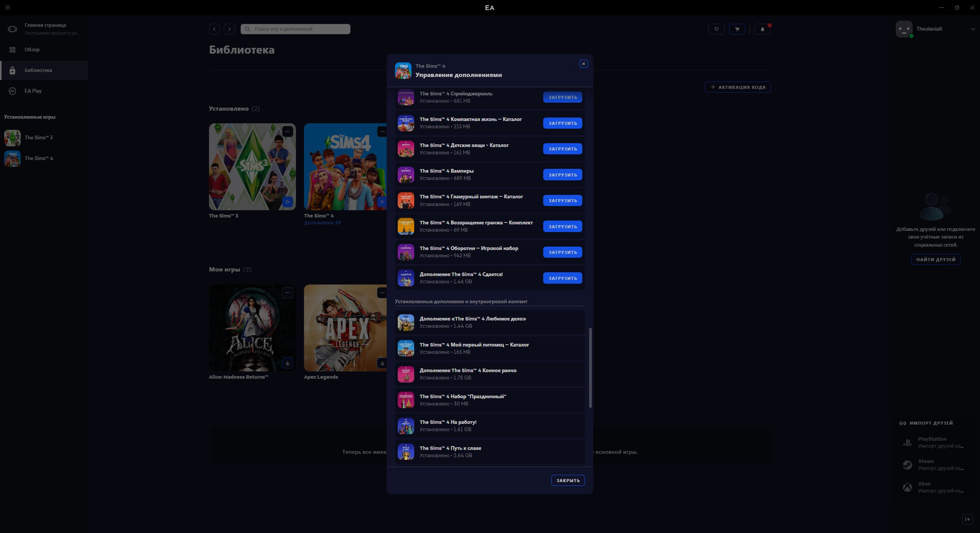This screenshot has height=533, width=980.
Task: Select the Конное ранчо 1.78 GB row text
Action: click(x=468, y=374)
